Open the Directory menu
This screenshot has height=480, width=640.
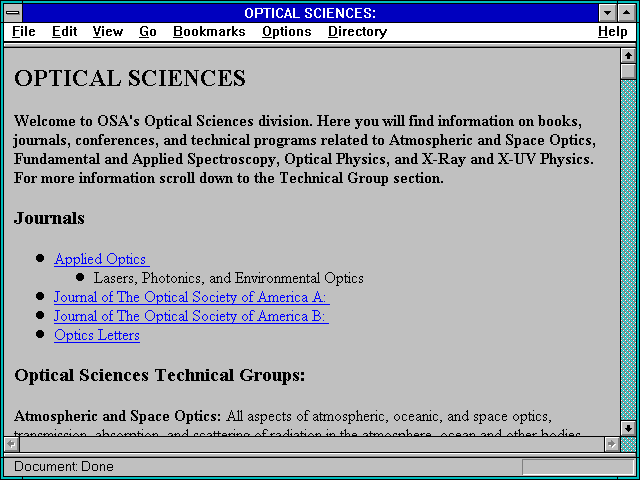[358, 32]
